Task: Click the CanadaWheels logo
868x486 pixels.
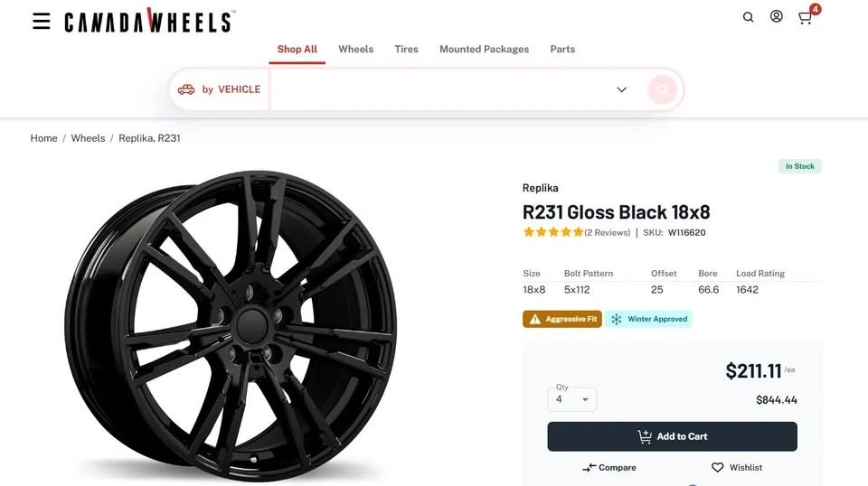Action: pyautogui.click(x=149, y=22)
